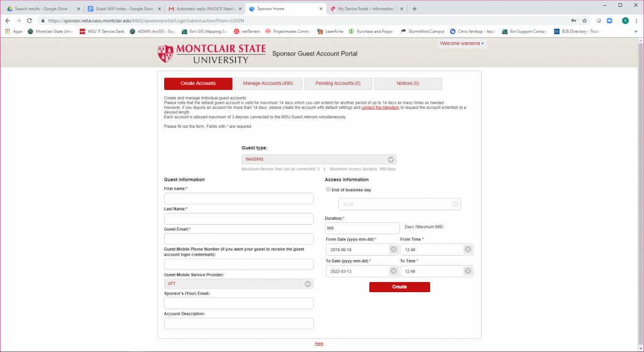
Task: Click the From Date calendar picker icon
Action: 393,249
